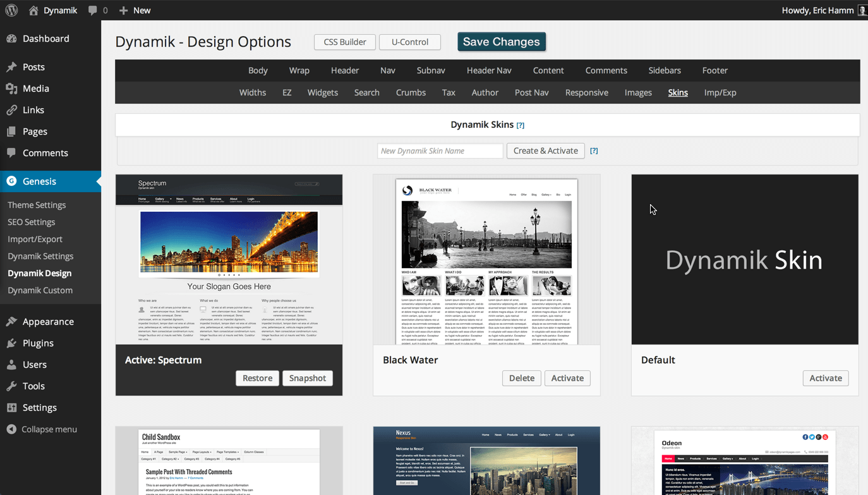Click the Nexus skin preview
The image size is (868, 495).
(486, 461)
